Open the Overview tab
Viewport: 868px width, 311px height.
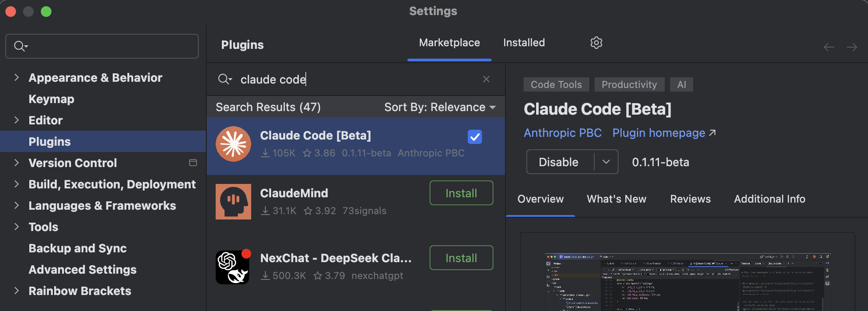coord(541,199)
